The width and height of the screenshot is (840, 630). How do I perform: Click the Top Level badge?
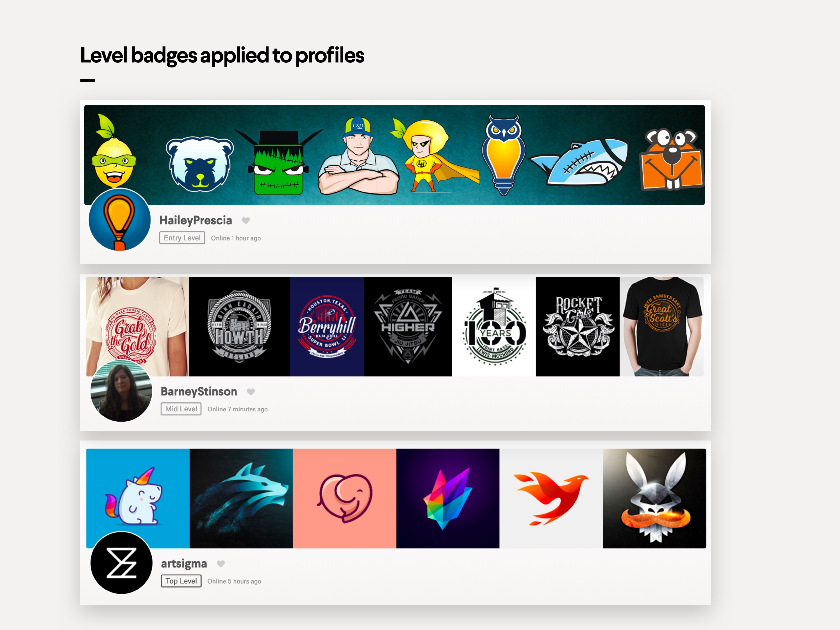tap(181, 581)
